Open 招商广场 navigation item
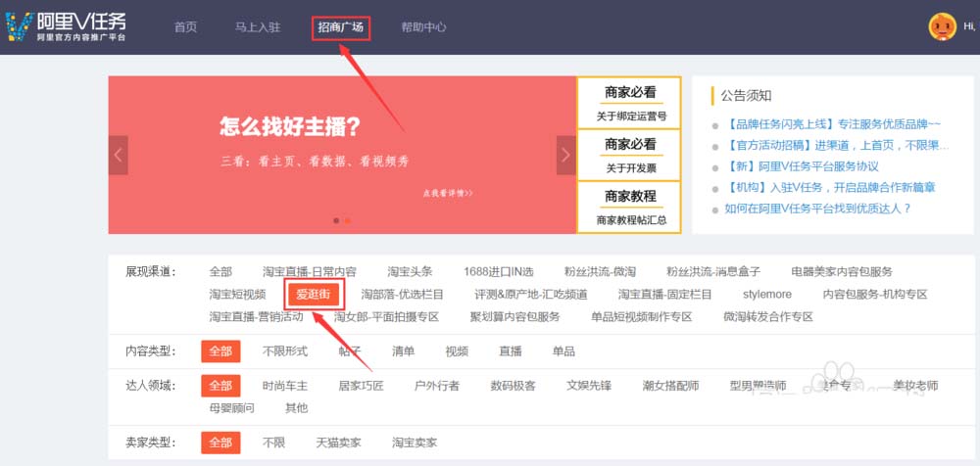The image size is (980, 466). pos(341,27)
